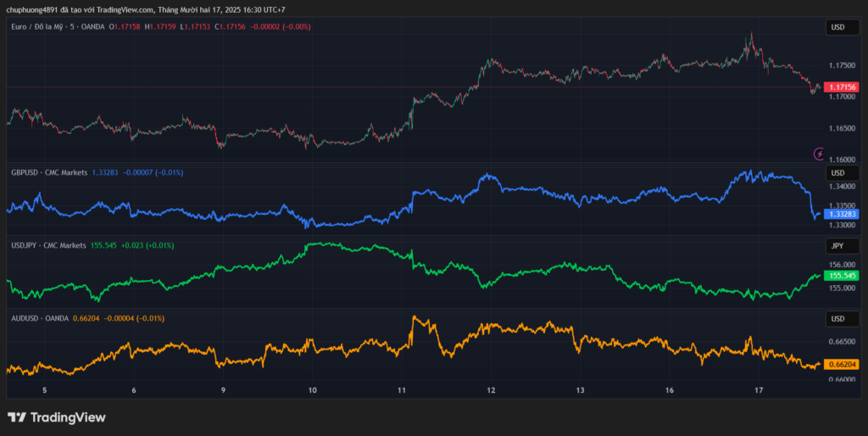Click the chuphuong4891 TradingView.com attribution text
The width and height of the screenshot is (868, 436).
point(144,9)
